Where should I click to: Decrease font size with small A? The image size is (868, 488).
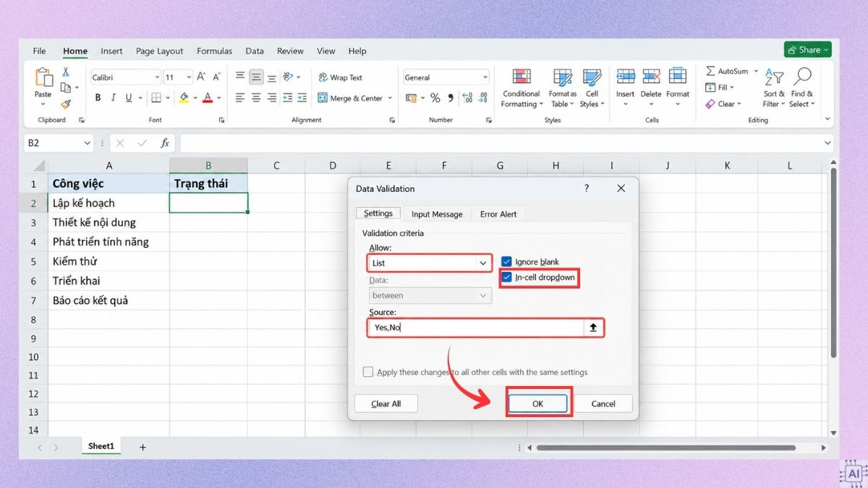pyautogui.click(x=217, y=77)
